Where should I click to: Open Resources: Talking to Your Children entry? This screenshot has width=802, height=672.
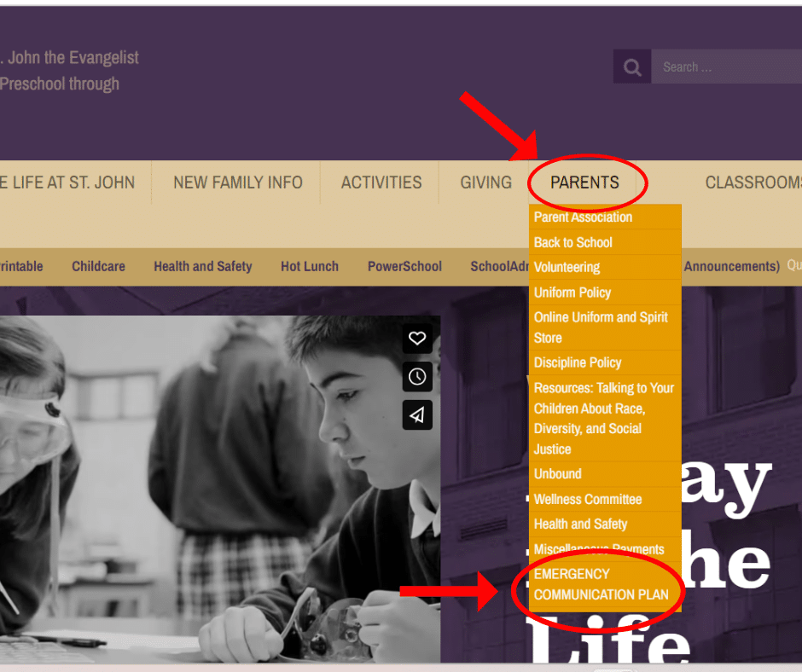click(605, 419)
